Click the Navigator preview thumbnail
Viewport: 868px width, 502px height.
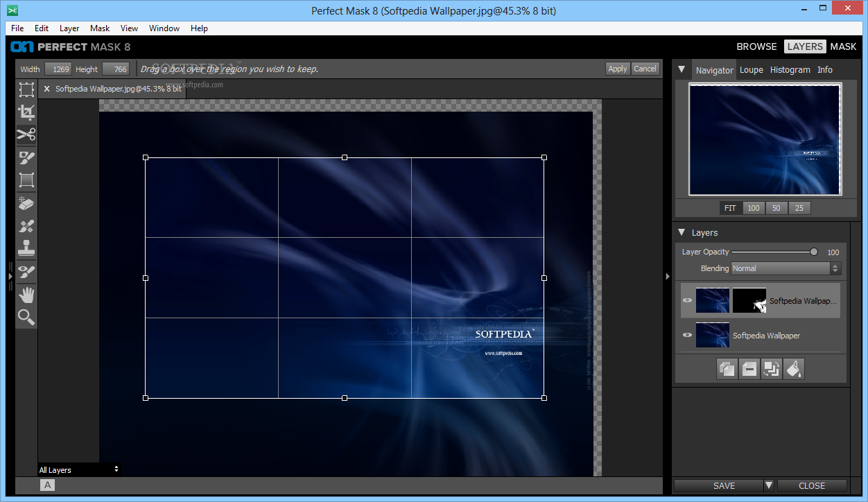click(x=765, y=140)
